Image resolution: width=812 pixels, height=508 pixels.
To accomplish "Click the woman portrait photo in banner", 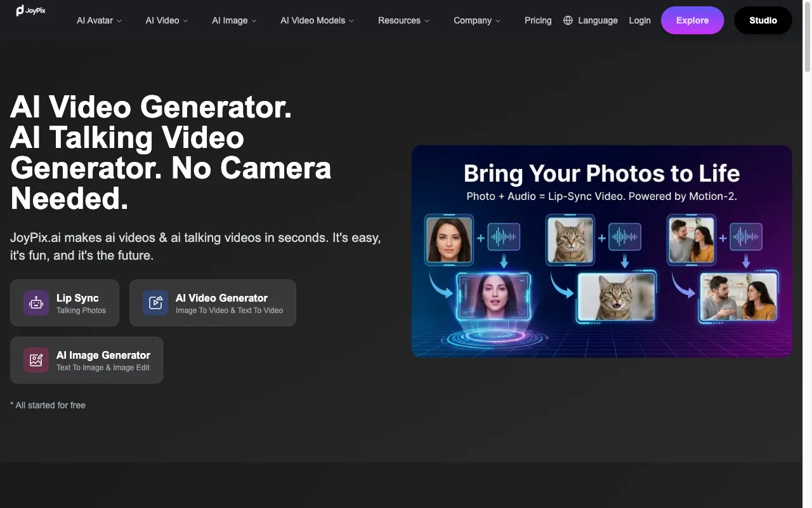I will (x=449, y=239).
